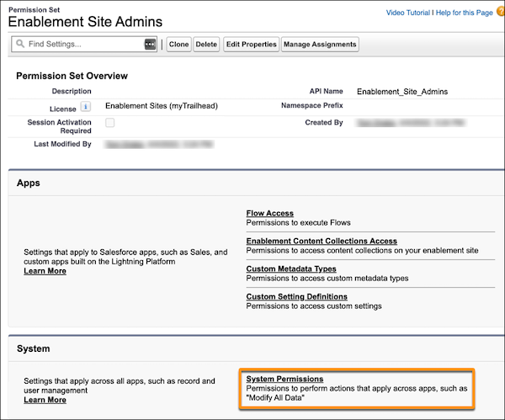Viewport: 505px width, 420px height.
Task: Click the System section heading
Action: coord(34,348)
